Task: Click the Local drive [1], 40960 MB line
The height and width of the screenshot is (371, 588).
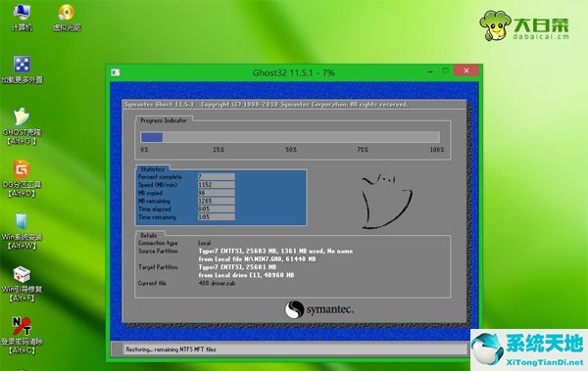Action: coord(246,275)
